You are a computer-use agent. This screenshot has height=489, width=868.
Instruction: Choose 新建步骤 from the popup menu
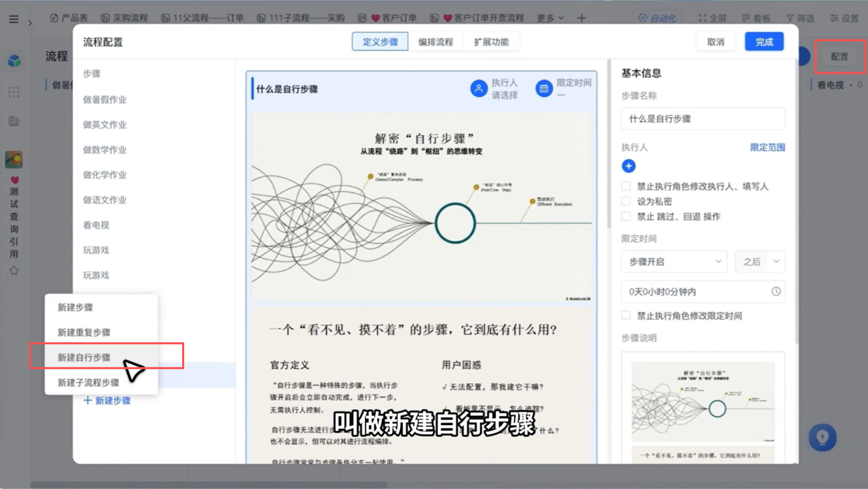pos(101,307)
